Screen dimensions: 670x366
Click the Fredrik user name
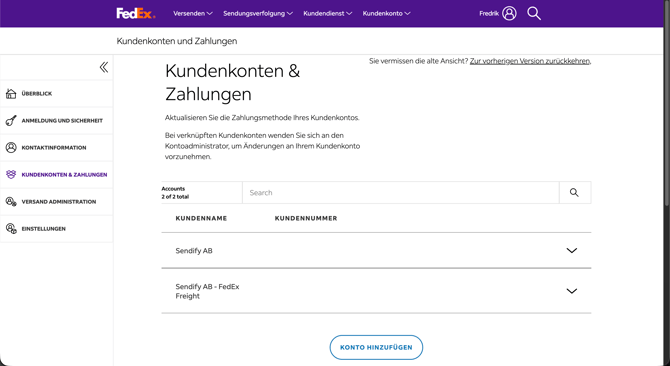489,13
